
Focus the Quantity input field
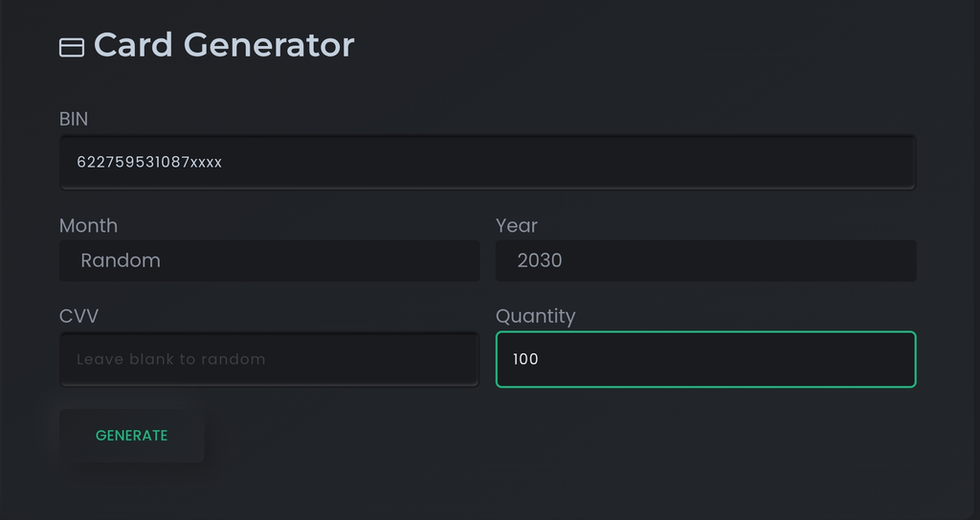tap(705, 359)
